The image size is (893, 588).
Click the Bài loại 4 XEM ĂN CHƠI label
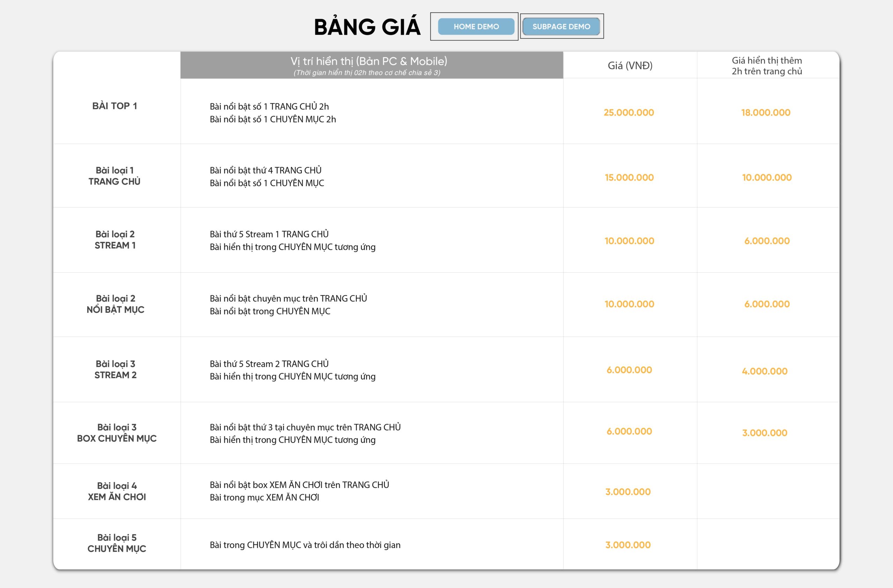[117, 491]
